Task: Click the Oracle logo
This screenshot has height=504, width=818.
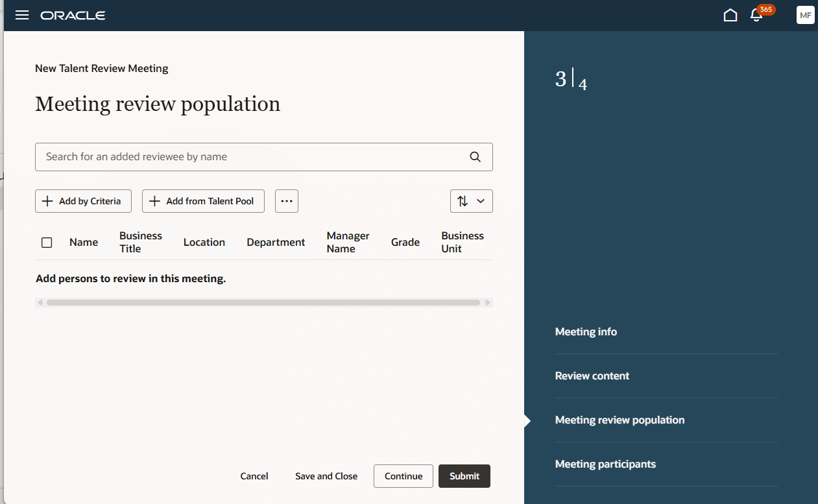Action: tap(73, 16)
